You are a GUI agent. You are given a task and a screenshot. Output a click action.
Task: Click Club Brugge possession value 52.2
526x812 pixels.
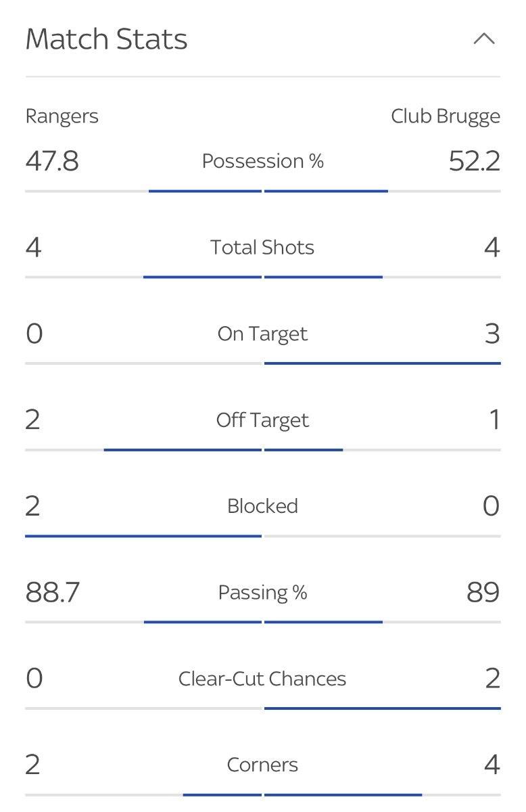pos(475,162)
